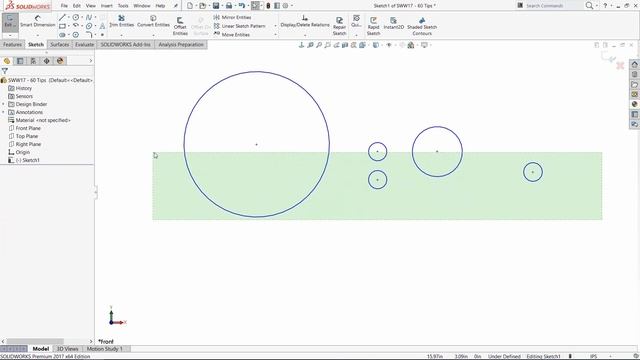Screen dimensions: 640x360
Task: Open ConfigurationManager tab
Action: click(33, 61)
